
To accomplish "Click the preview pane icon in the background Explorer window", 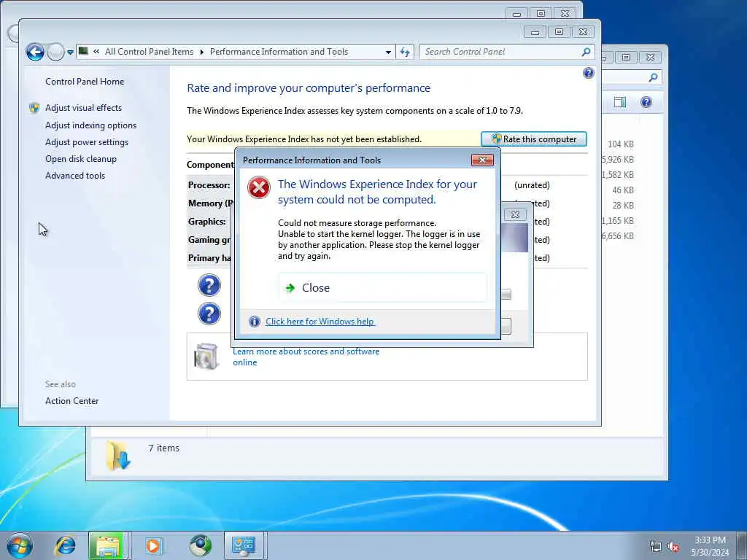I will (x=620, y=102).
